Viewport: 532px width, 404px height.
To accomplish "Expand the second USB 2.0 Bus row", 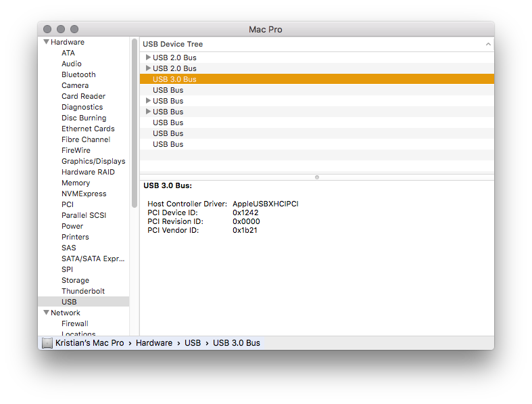I will pos(148,68).
